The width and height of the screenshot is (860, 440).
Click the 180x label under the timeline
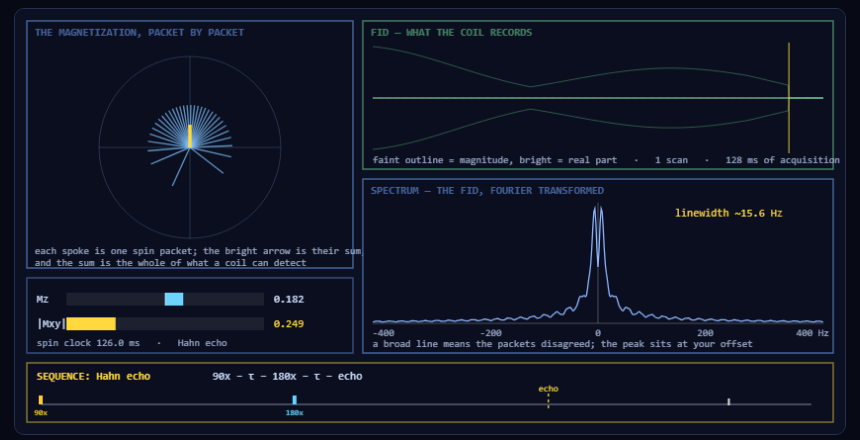(295, 413)
